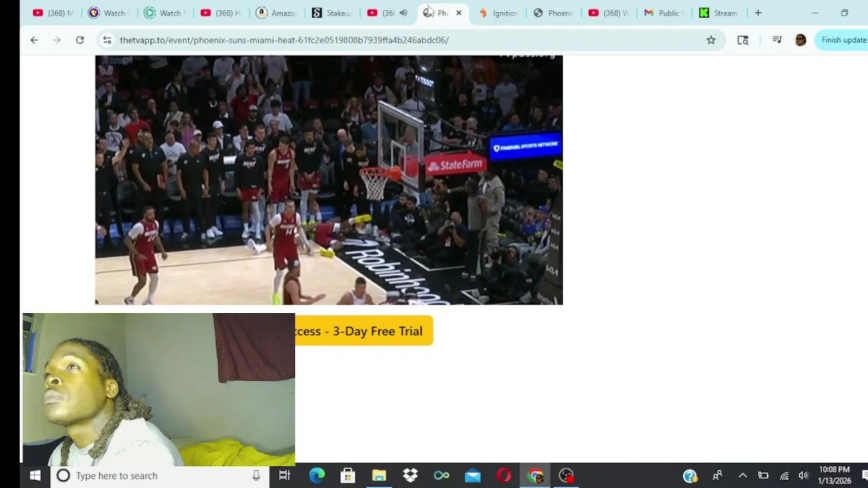Open the volume speaker tray icon
868x488 pixels.
tap(804, 476)
